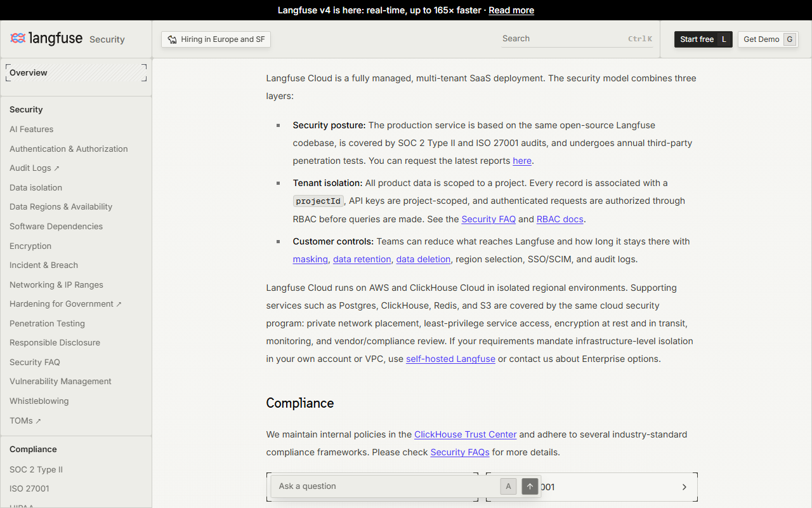Open Security FAQs link in Compliance text
812x508 pixels.
click(x=460, y=452)
